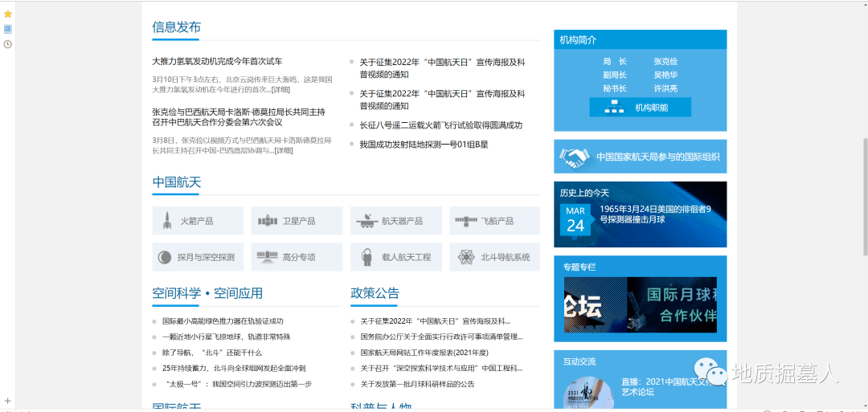The image size is (868, 412).
Task: Open the 国际月球 合作伙伴 banner image
Action: [x=641, y=304]
